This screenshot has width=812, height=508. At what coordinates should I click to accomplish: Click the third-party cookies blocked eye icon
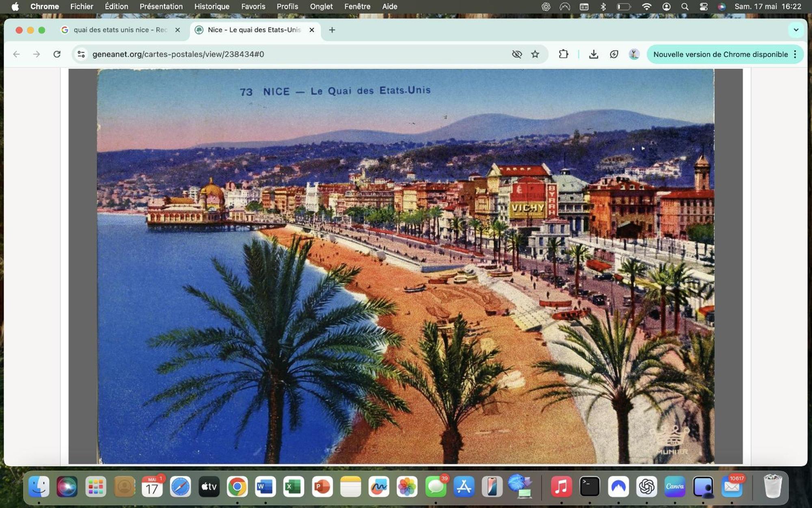(x=516, y=54)
